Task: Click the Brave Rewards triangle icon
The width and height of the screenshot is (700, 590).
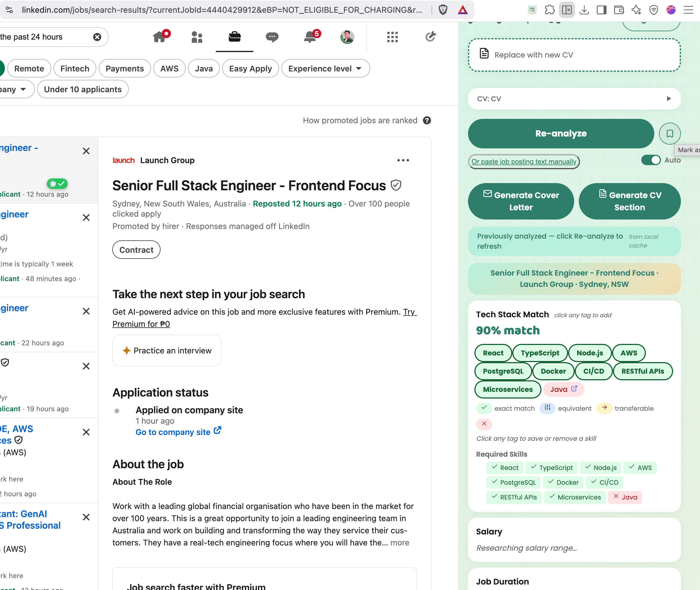Action: (463, 10)
